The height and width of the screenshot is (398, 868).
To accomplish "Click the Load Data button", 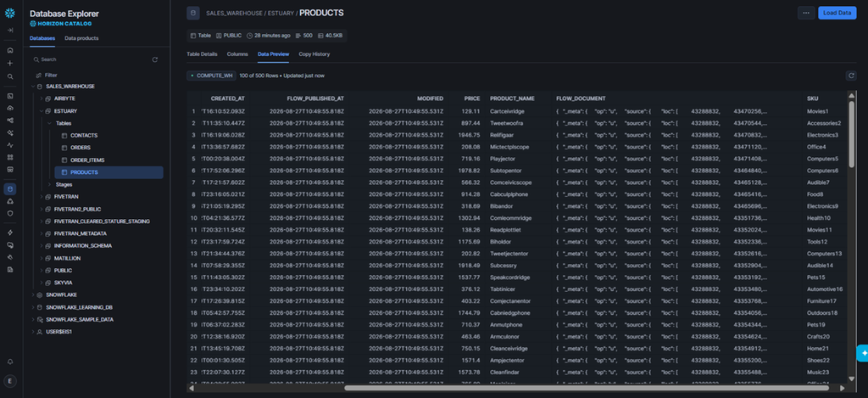I will (837, 13).
